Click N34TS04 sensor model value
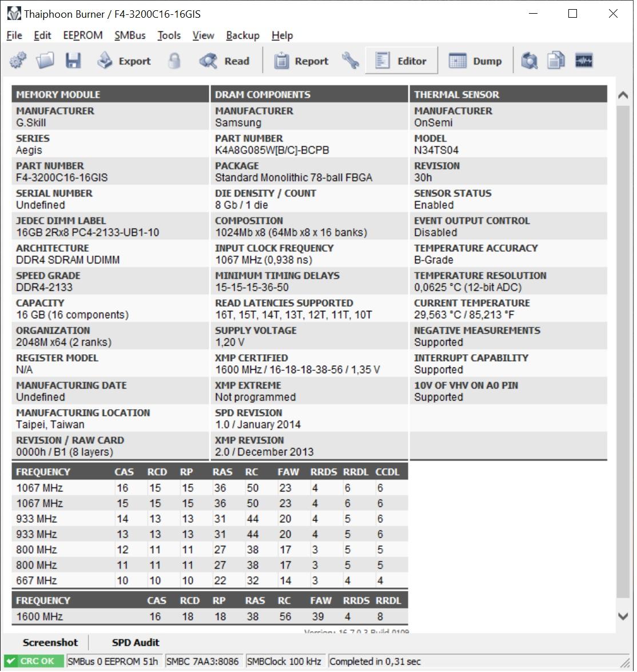Image resolution: width=637 pixels, height=672 pixels. (x=436, y=150)
